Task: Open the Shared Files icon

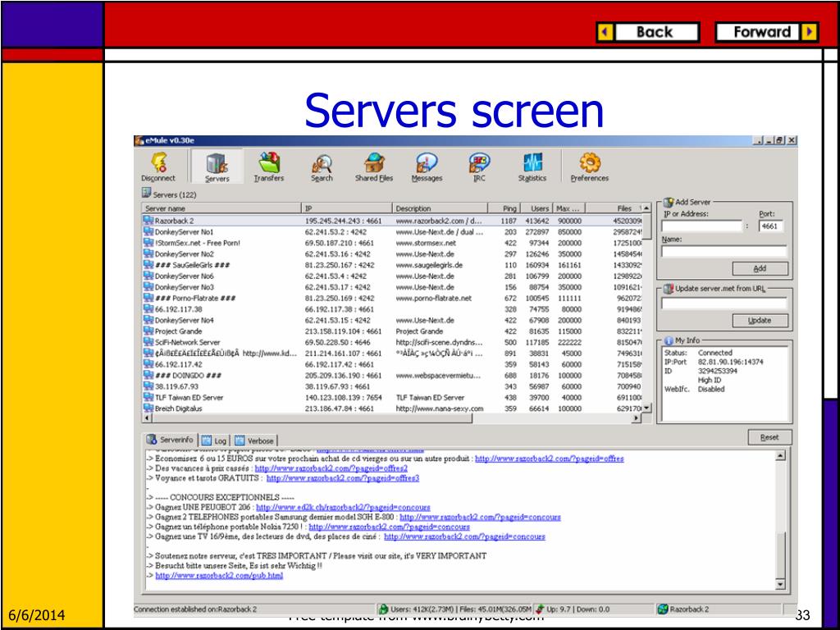Action: [x=374, y=162]
